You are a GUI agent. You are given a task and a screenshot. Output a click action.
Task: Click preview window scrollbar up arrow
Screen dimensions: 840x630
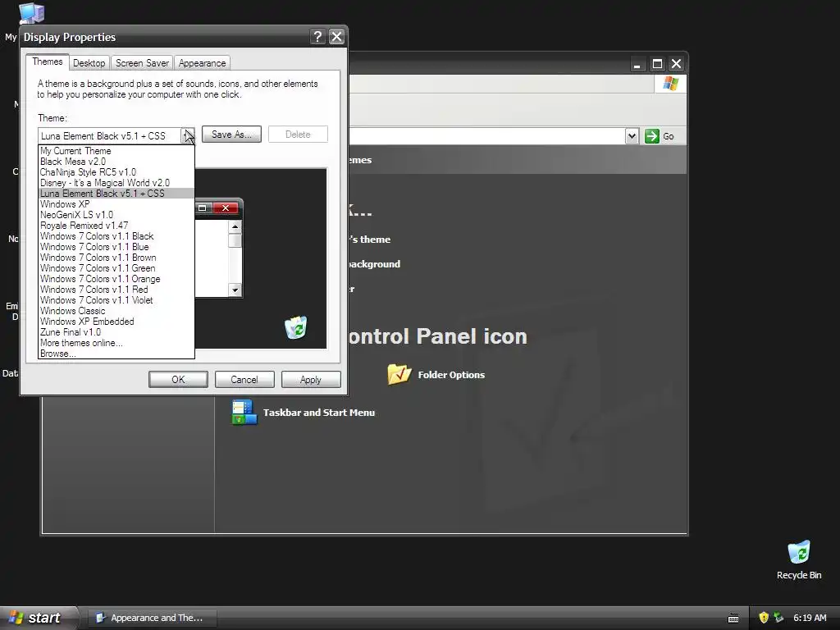235,226
